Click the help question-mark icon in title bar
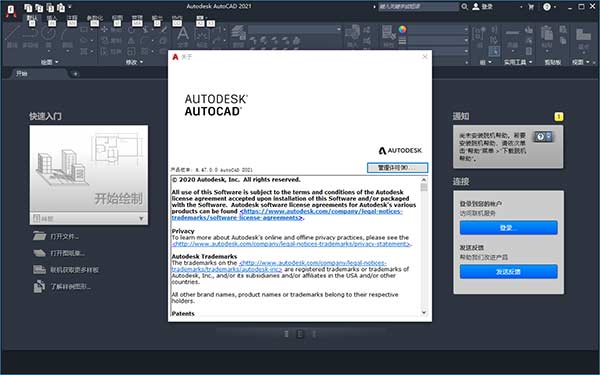The image size is (600, 375). tap(547, 7)
